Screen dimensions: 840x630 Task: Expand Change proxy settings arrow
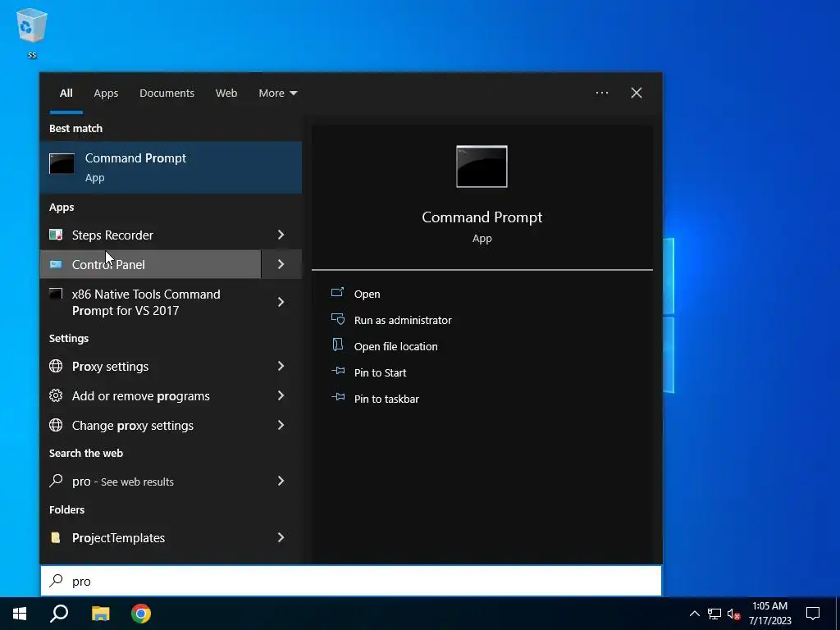click(281, 425)
